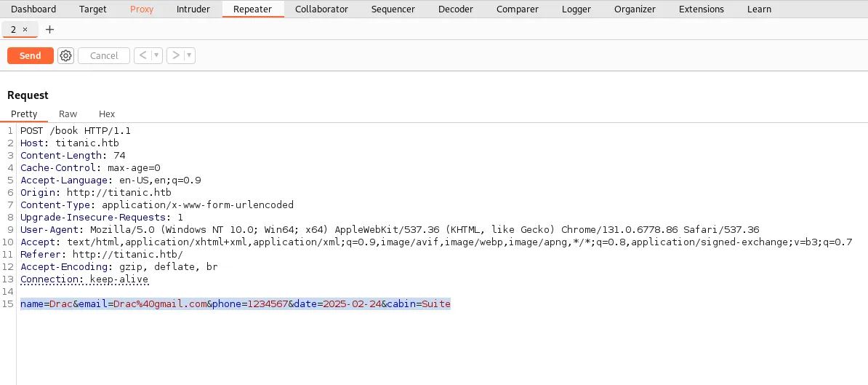Open the Extensions tab
This screenshot has width=868, height=385.
pyautogui.click(x=702, y=9)
